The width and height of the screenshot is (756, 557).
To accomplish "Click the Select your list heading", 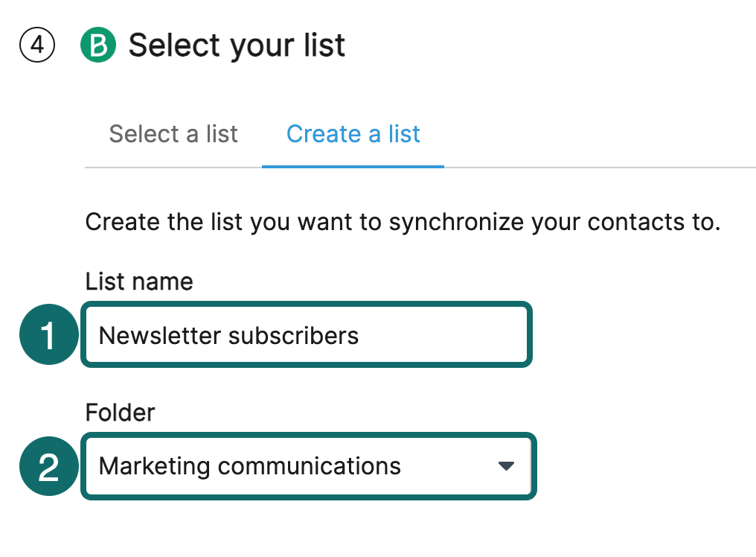I will click(237, 46).
